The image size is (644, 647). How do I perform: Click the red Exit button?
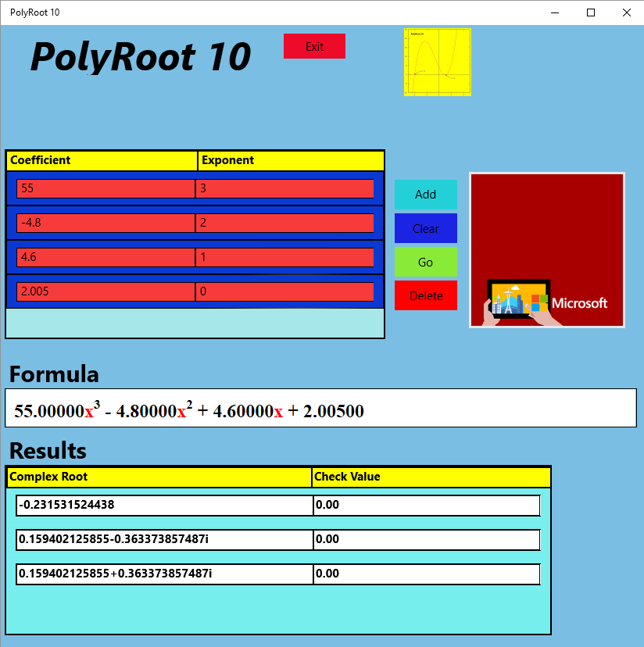pos(314,46)
